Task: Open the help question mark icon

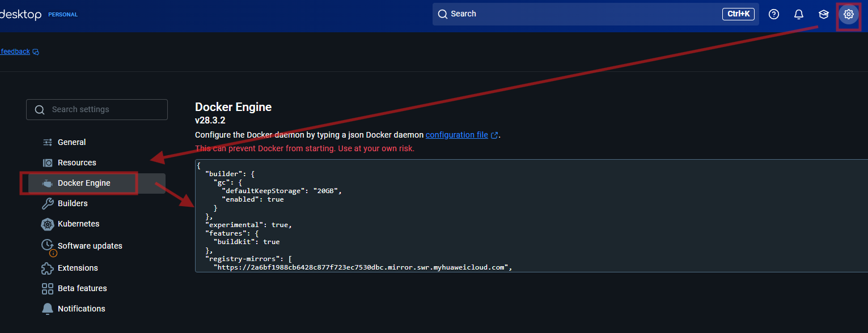Action: 774,14
